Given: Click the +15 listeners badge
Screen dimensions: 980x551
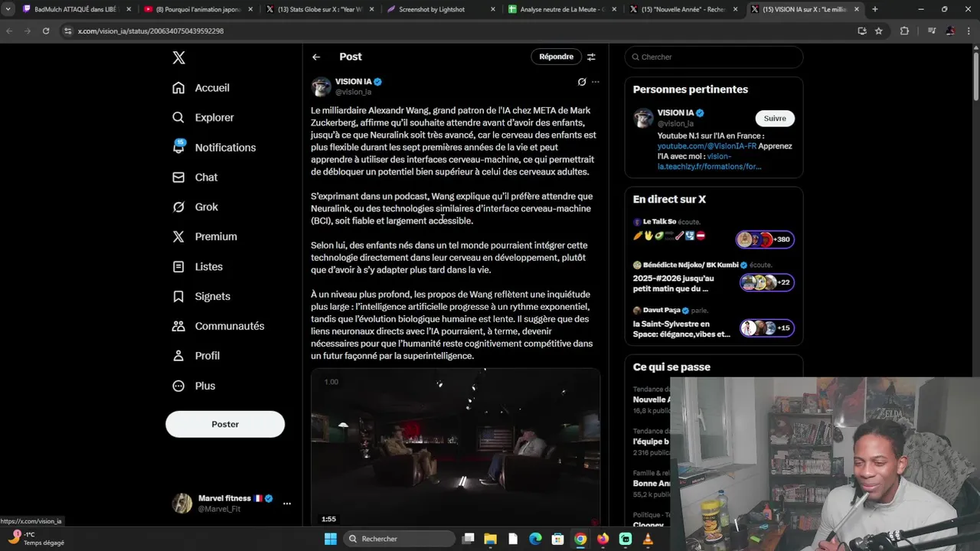Looking at the screenshot, I should pyautogui.click(x=767, y=328).
